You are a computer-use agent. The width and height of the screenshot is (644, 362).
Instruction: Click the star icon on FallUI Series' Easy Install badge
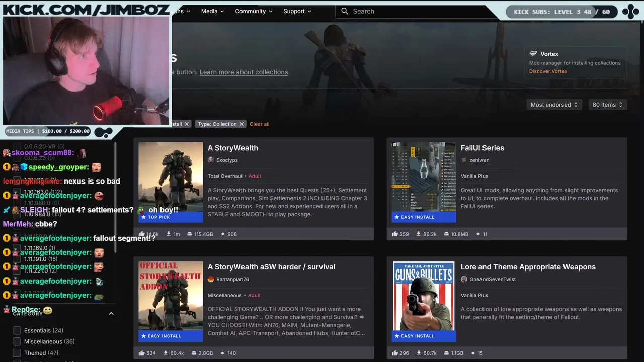(397, 217)
